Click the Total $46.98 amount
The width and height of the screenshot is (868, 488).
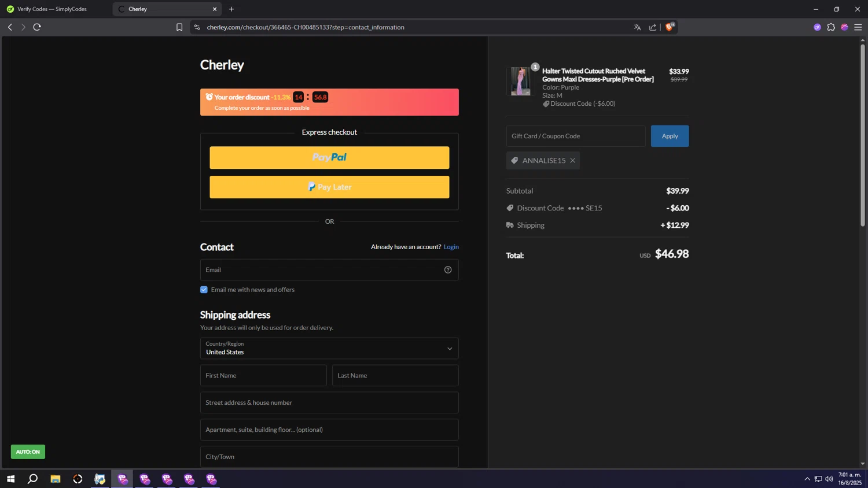[x=672, y=254]
